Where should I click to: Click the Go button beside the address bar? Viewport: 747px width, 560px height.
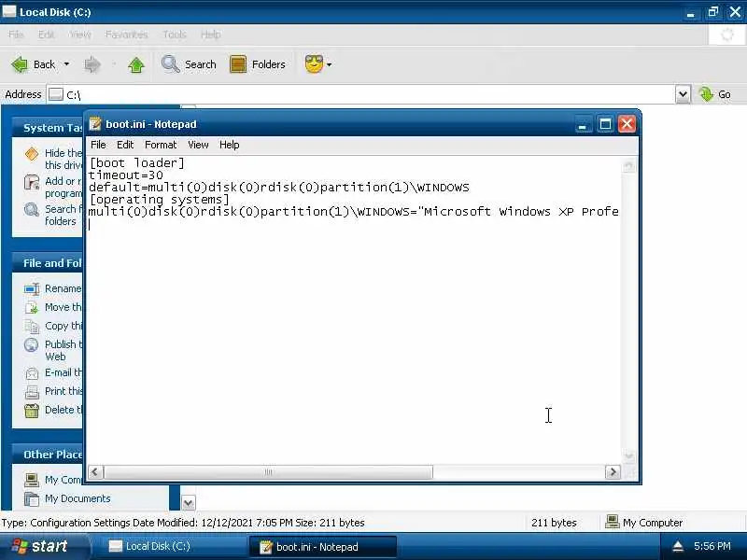point(714,94)
